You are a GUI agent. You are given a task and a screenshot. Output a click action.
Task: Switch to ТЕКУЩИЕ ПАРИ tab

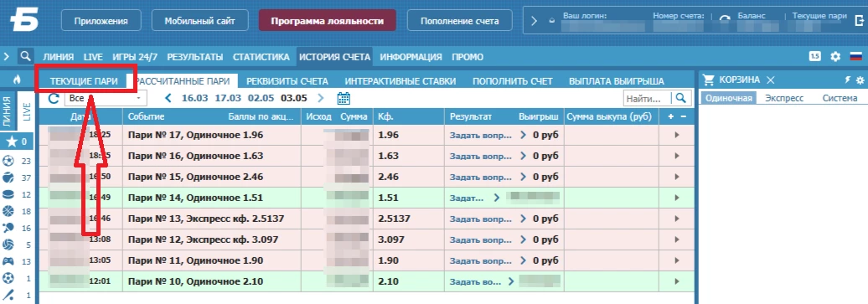click(x=84, y=81)
